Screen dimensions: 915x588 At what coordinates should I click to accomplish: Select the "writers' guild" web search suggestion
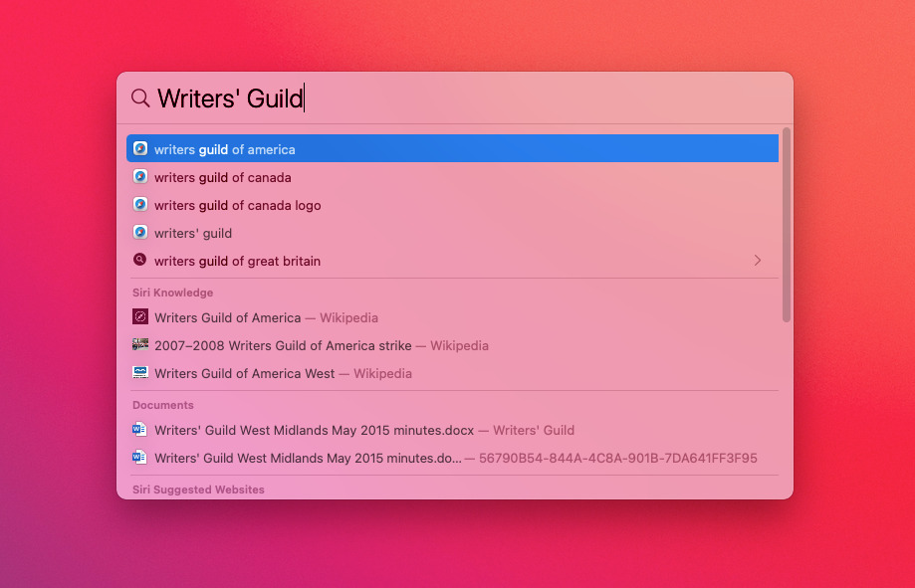(x=452, y=233)
